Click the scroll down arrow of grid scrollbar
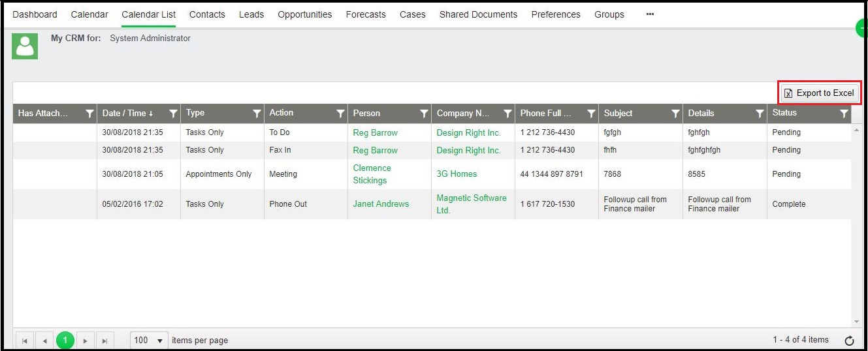This screenshot has width=868, height=351. point(856,322)
